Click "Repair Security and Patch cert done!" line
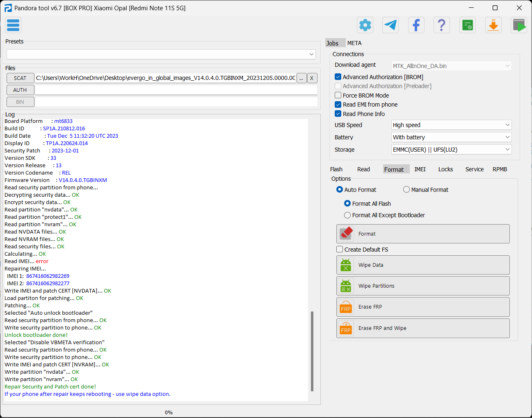532x418 pixels. pyautogui.click(x=50, y=386)
